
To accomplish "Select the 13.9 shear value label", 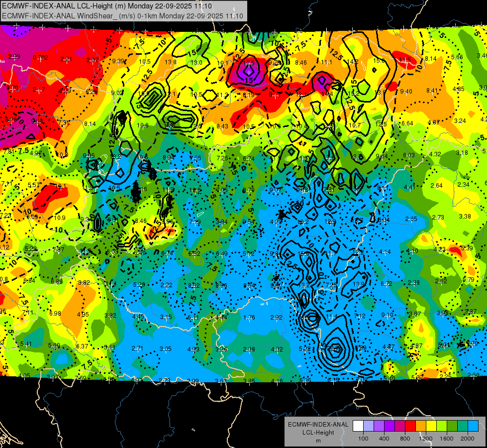I will click(359, 284).
